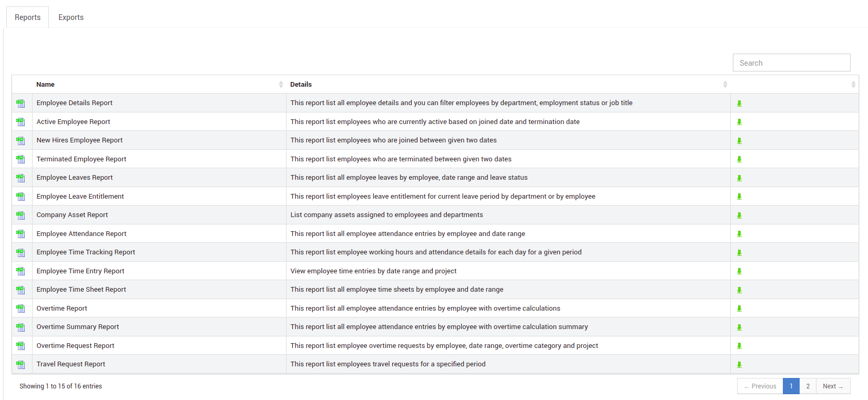Click 'View employee time entries' description

tap(373, 271)
